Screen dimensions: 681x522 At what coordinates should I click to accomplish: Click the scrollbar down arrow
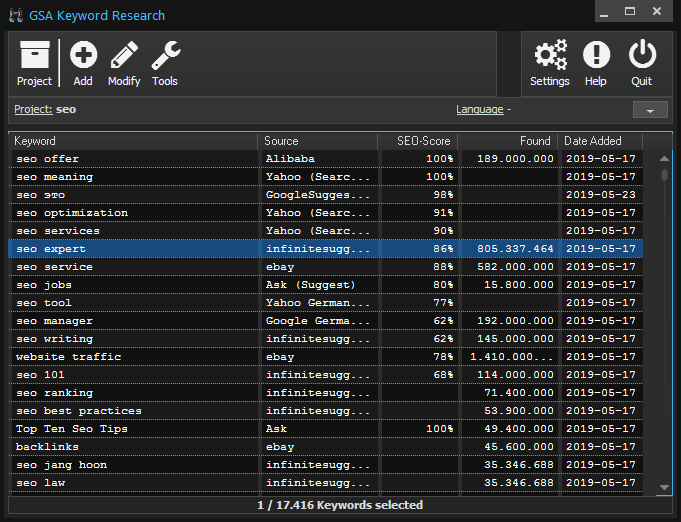coord(664,487)
